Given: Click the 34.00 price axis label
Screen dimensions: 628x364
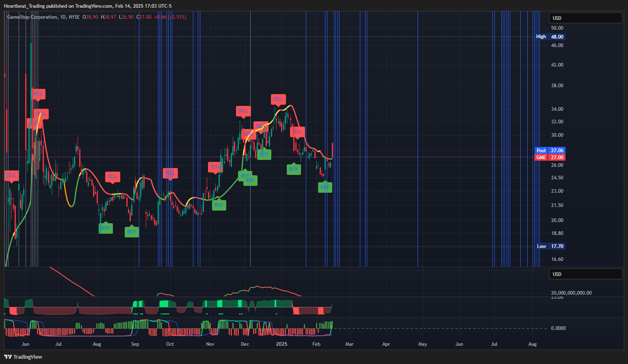Looking at the screenshot, I should point(557,109).
